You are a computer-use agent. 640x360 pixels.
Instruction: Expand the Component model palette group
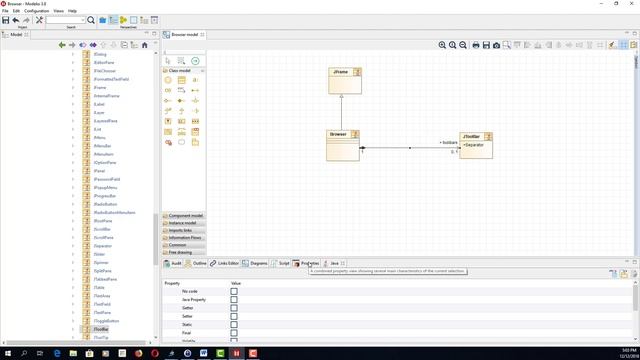pyautogui.click(x=184, y=216)
